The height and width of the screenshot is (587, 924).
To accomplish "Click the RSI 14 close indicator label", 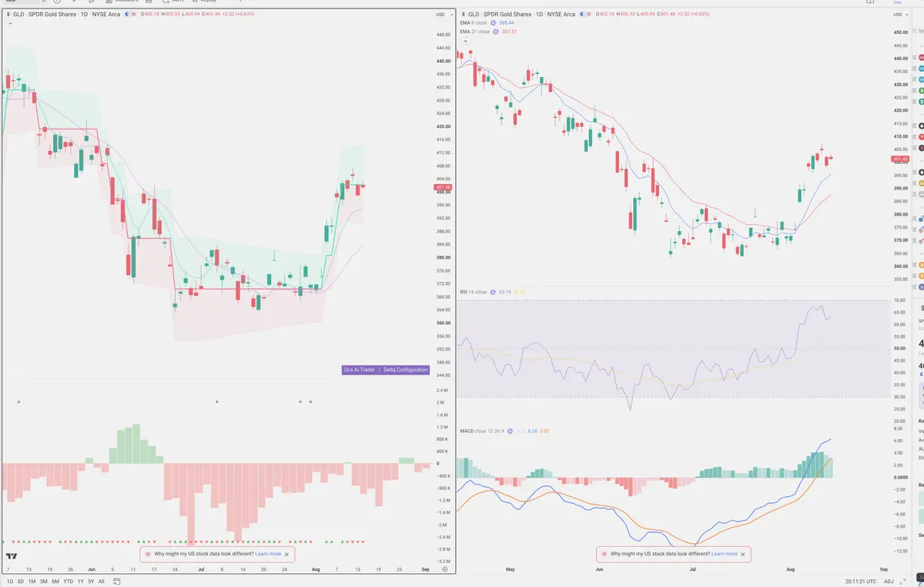I will pos(474,292).
